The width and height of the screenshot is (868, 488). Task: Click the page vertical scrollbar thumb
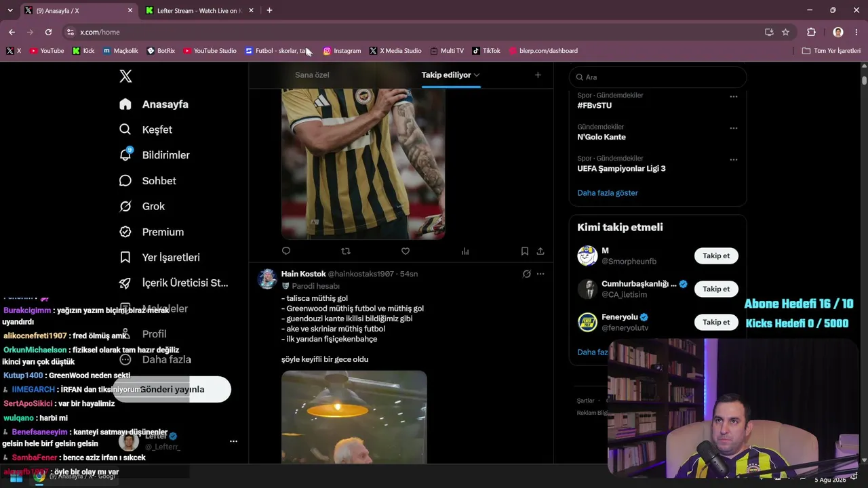coord(864,80)
